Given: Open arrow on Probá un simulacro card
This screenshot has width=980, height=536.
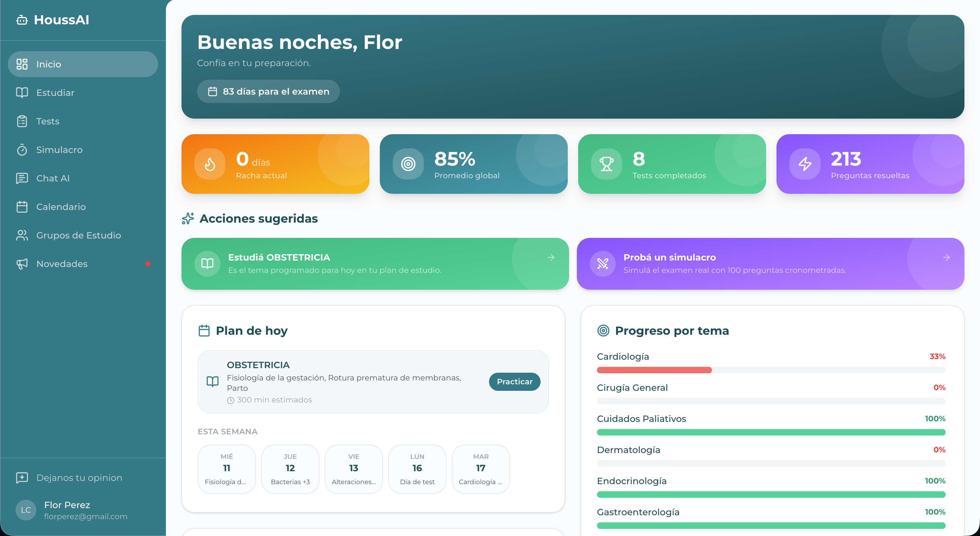Looking at the screenshot, I should 946,258.
